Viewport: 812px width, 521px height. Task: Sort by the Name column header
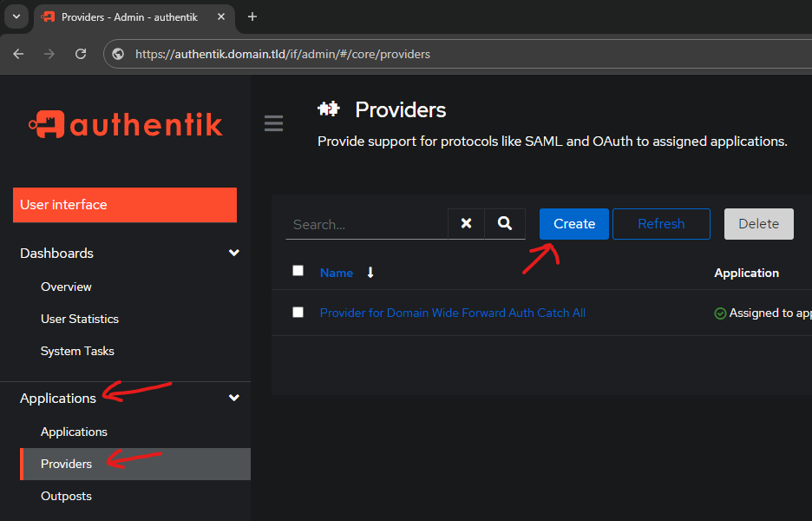(x=337, y=273)
